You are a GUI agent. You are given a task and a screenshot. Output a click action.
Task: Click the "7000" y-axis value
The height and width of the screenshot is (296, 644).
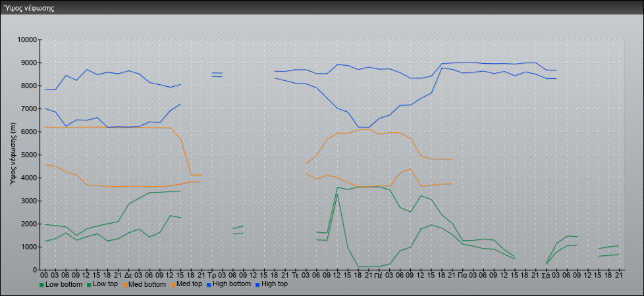30,109
